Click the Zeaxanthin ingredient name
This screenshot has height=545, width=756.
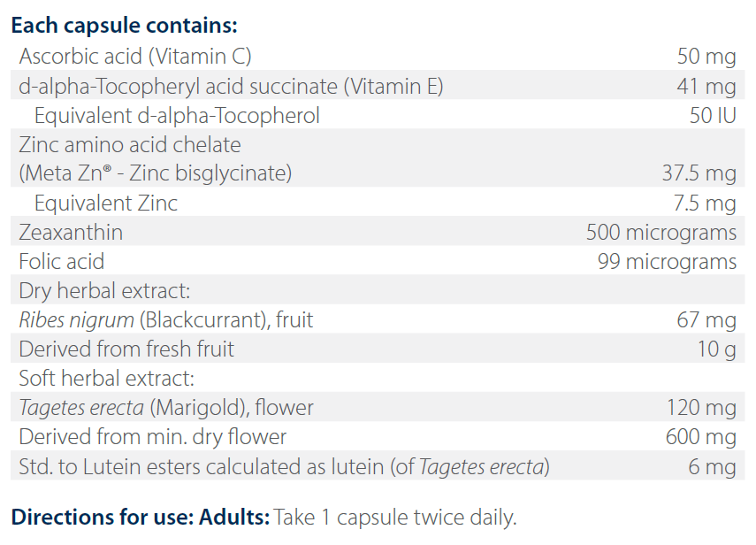[x=71, y=232]
